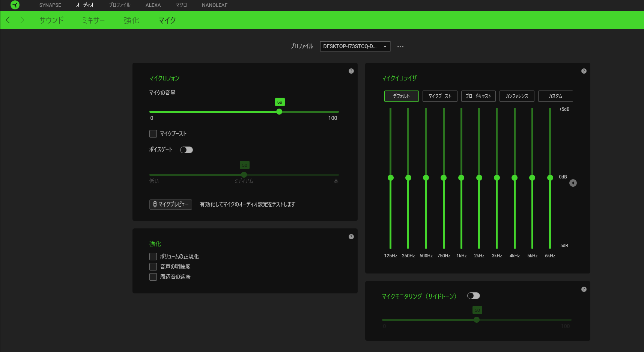This screenshot has height=352, width=644.
Task: Open the NANOLEAF top menu
Action: 215,5
